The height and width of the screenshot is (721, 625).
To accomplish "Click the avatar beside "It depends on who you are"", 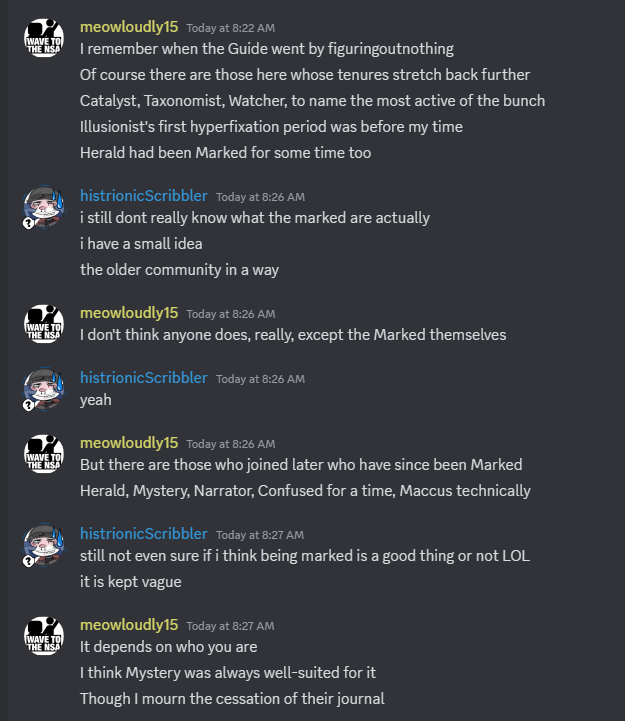I will [x=44, y=636].
